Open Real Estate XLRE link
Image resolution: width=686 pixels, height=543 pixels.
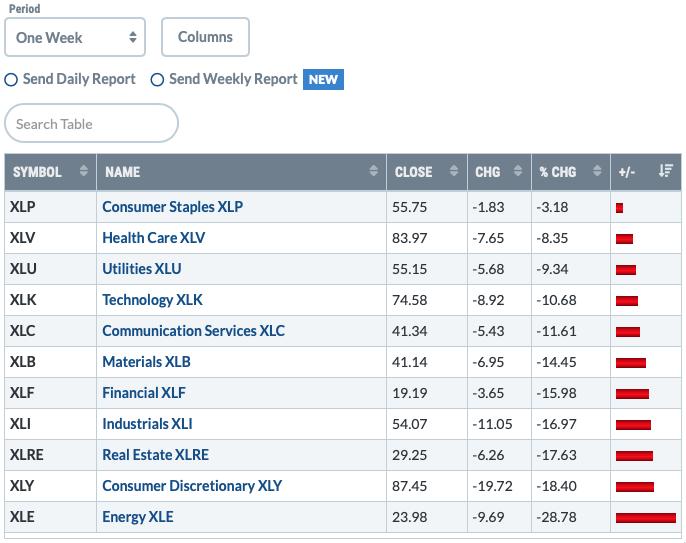click(x=155, y=455)
